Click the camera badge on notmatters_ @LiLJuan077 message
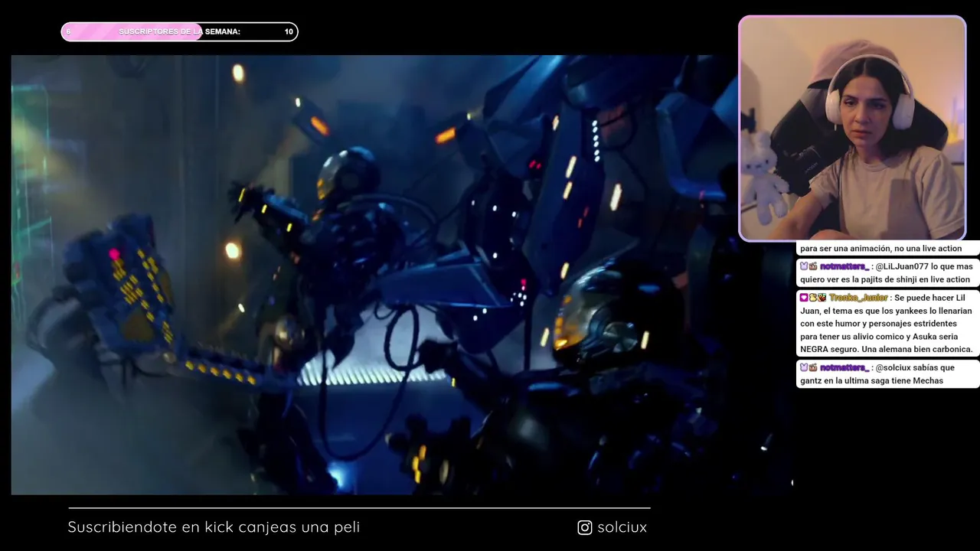This screenshot has width=980, height=551. 813,266
